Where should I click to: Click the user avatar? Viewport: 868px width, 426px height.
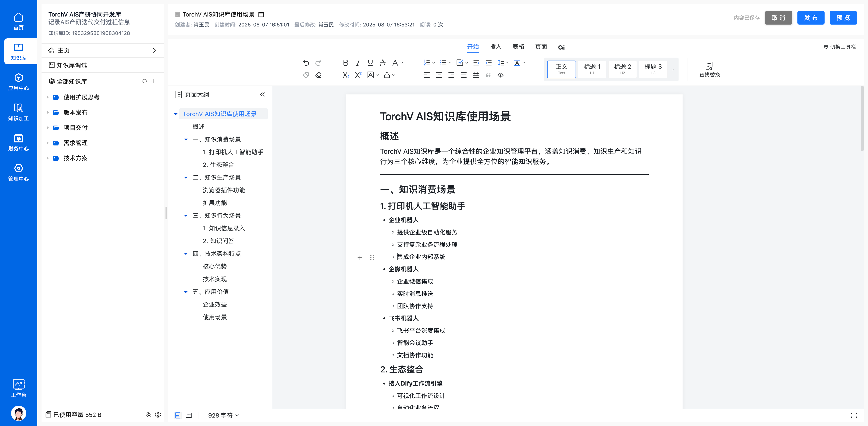pyautogui.click(x=18, y=413)
